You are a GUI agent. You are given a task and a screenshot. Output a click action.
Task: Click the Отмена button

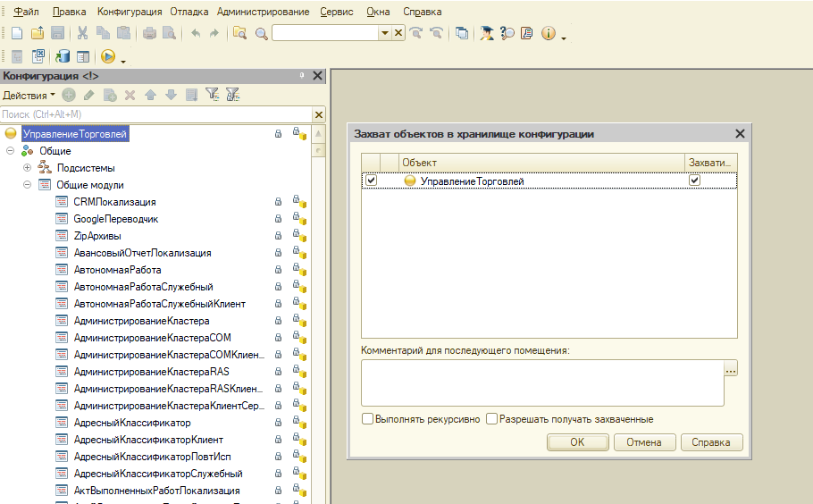643,442
